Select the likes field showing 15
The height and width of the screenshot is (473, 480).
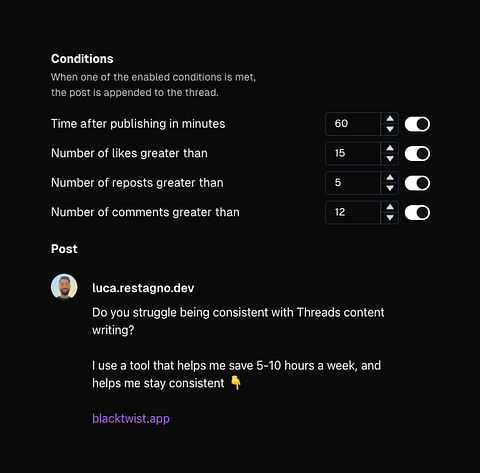tap(353, 153)
